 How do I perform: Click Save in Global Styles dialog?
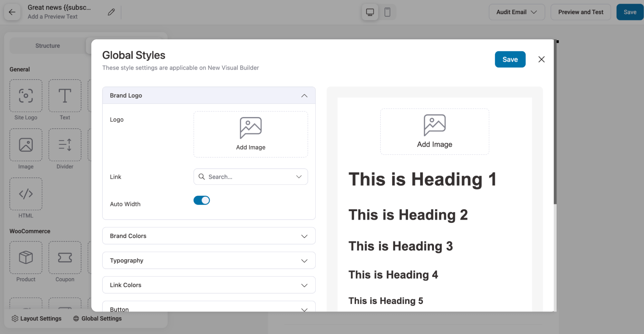[x=510, y=59]
